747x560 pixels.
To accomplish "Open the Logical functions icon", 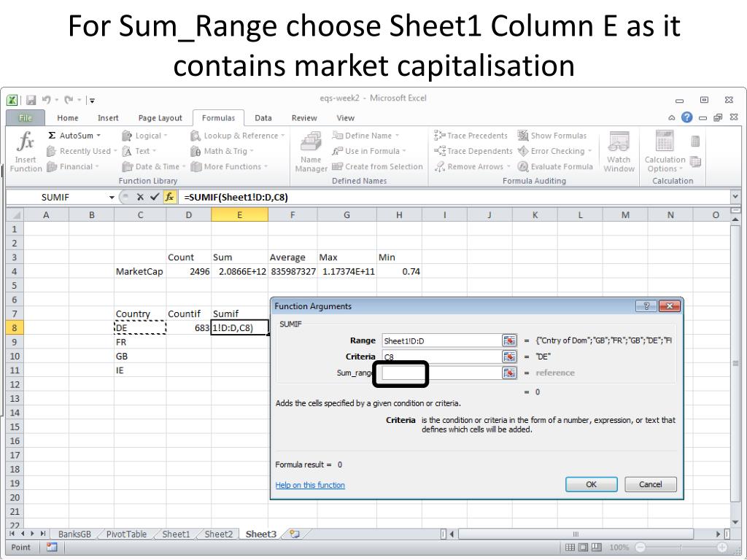I will coord(127,136).
